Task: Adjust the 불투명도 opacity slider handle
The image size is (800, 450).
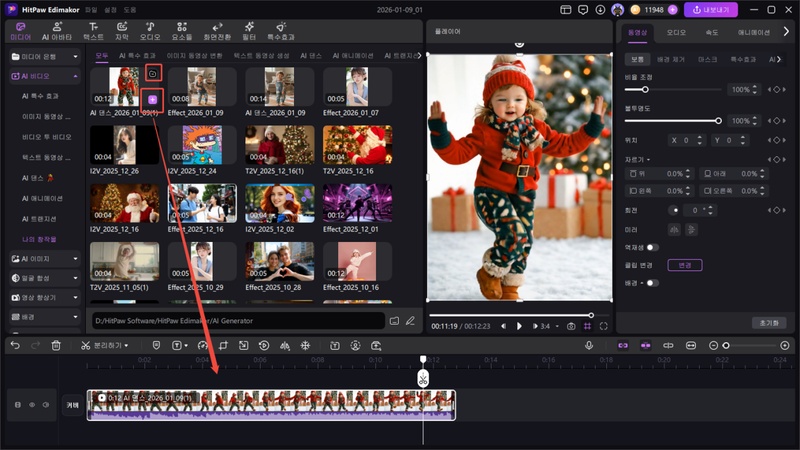Action: pos(718,120)
